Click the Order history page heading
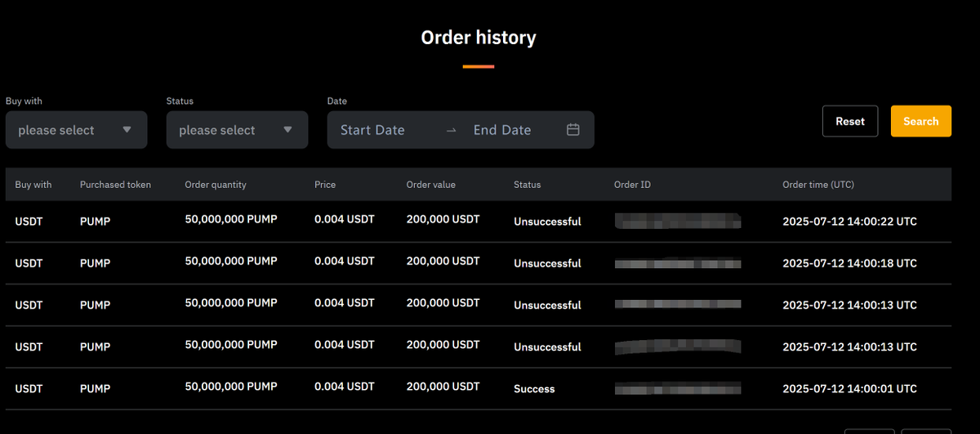This screenshot has height=434, width=980. [x=479, y=38]
